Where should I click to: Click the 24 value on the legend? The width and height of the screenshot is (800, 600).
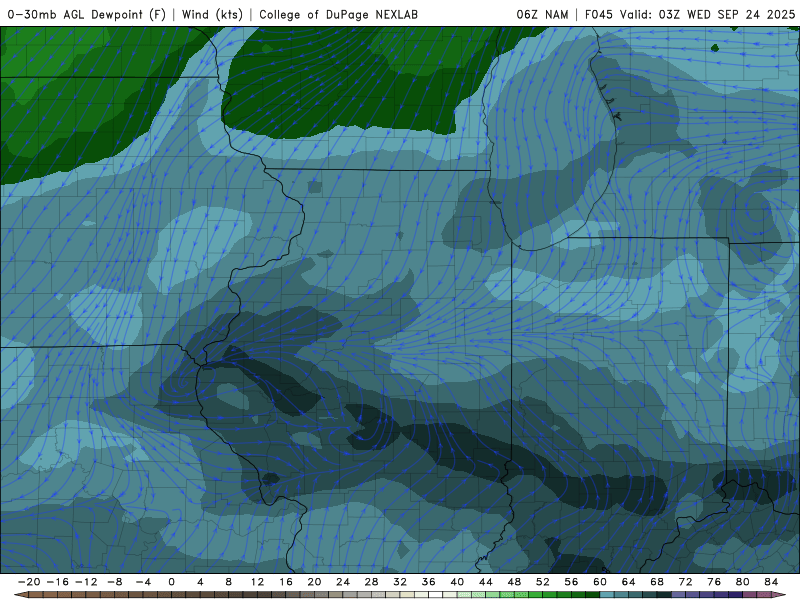click(343, 582)
